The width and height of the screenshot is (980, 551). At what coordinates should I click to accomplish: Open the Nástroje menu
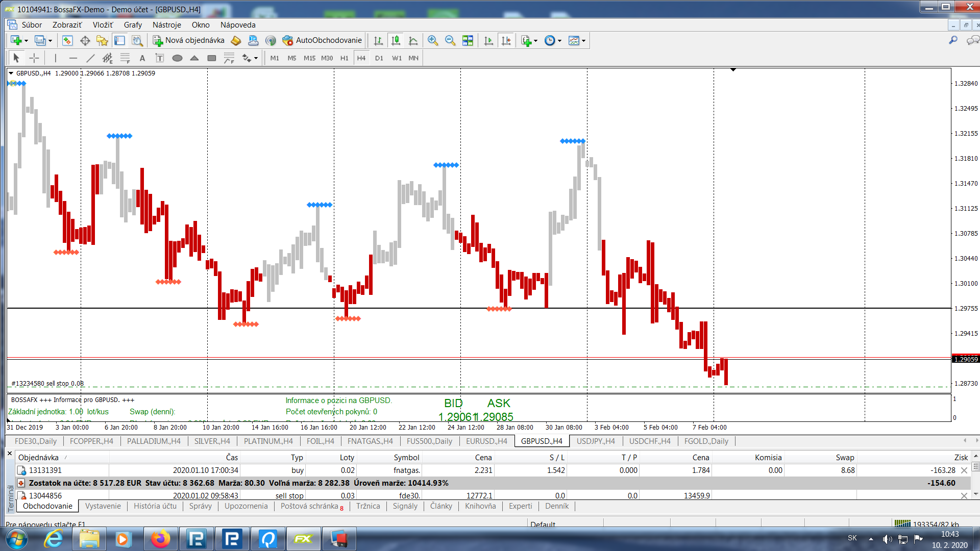tap(166, 25)
